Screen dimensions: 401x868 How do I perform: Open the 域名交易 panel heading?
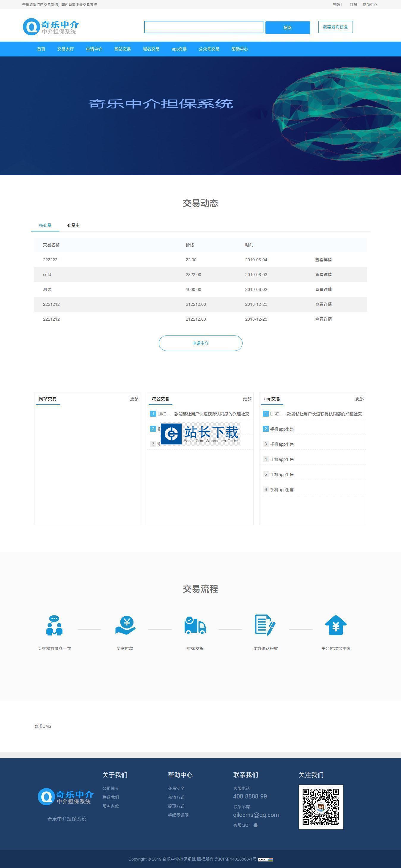click(160, 398)
